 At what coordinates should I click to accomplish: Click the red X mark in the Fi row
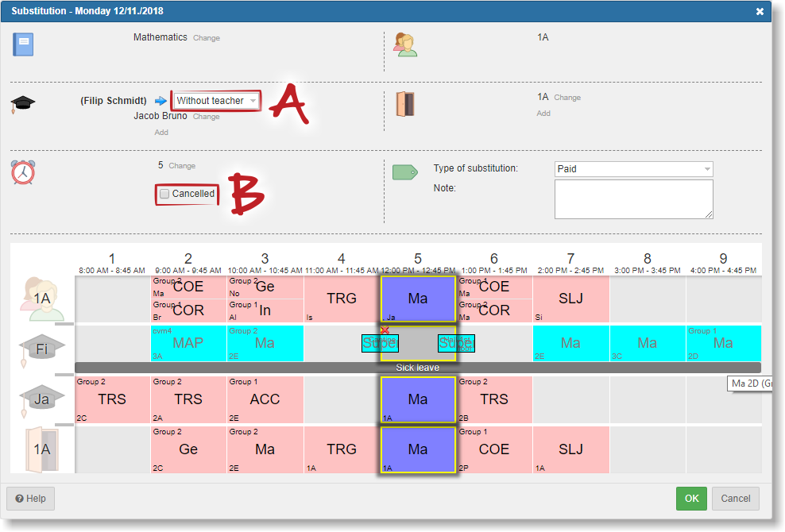[385, 330]
